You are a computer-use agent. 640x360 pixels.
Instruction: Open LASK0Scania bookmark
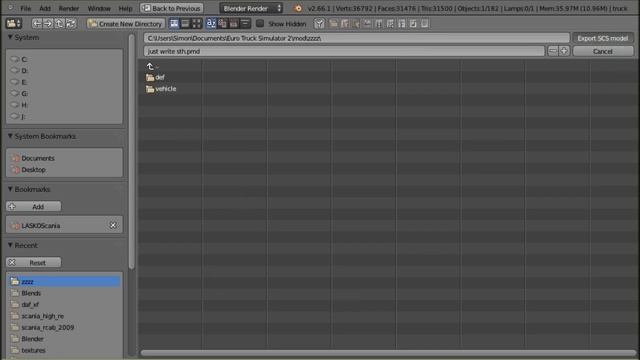57,225
